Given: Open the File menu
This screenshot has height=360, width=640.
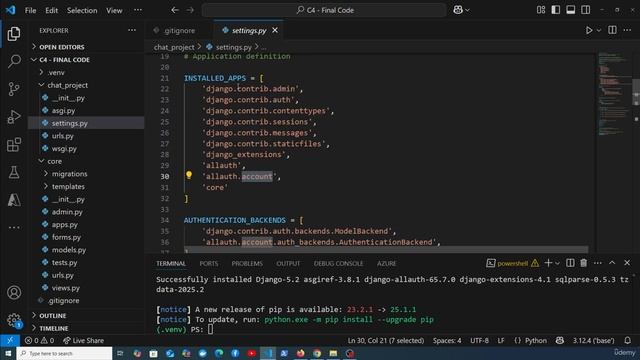Looking at the screenshot, I should coord(31,10).
